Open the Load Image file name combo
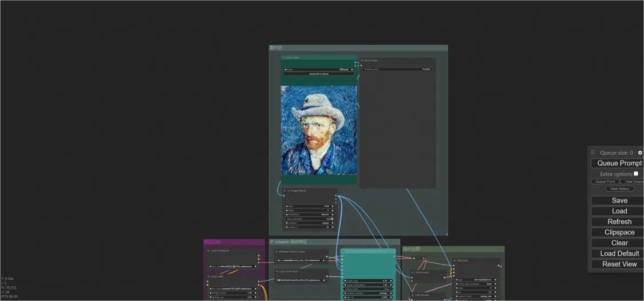Image resolution: width=644 pixels, height=301 pixels. pyautogui.click(x=319, y=69)
